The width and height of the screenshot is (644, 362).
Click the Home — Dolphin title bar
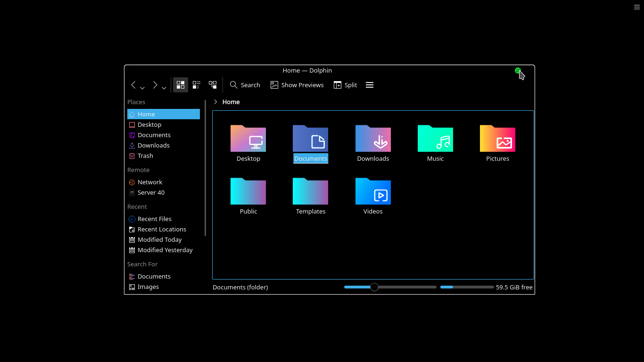coord(307,70)
